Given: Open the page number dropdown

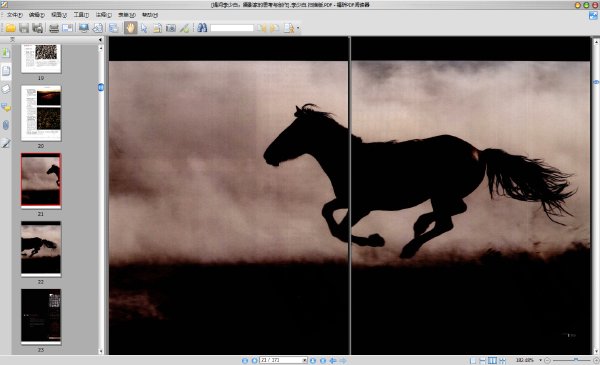Looking at the screenshot, I should (305, 360).
